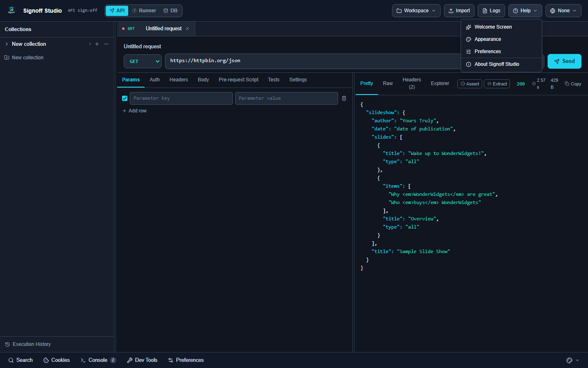
Task: Launch Dev Tools
Action: [142, 360]
